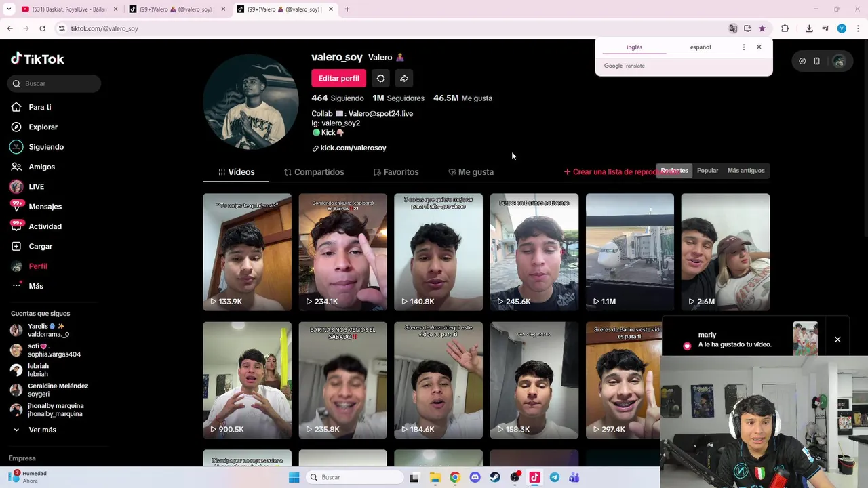Close the Google Translate popup
Viewport: 868px width, 488px height.
tap(759, 47)
